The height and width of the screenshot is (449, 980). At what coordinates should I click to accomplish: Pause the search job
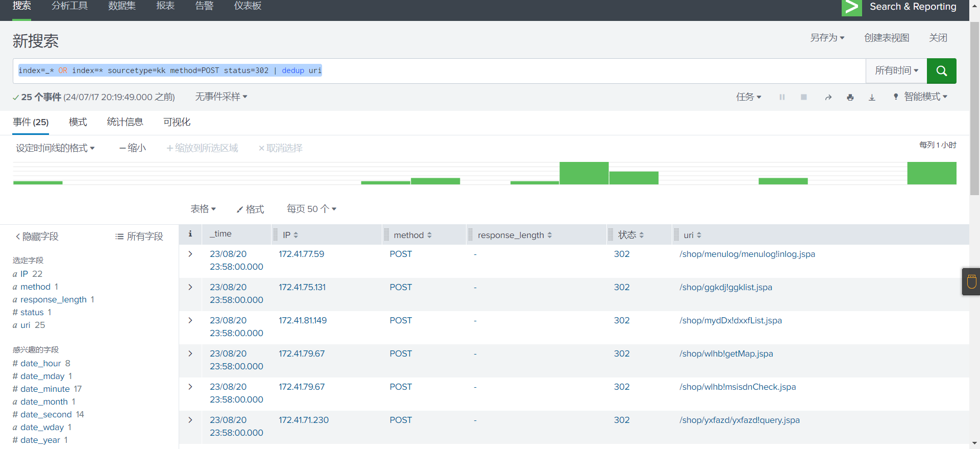coord(782,97)
